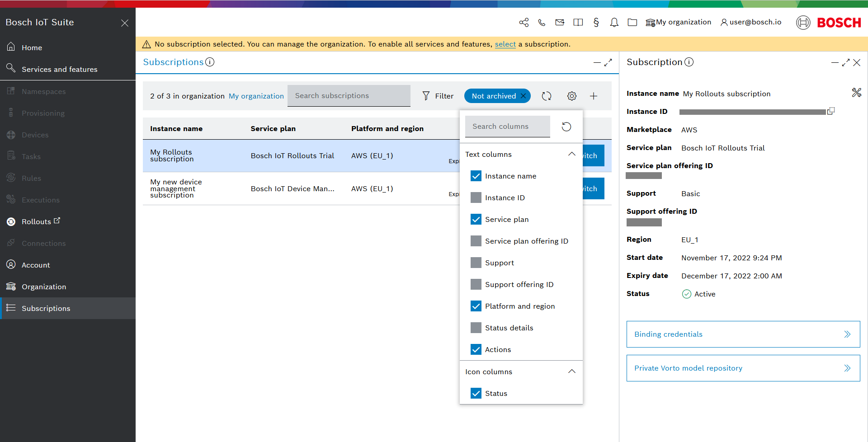Open My organization in header
868x442 pixels.
(x=678, y=22)
